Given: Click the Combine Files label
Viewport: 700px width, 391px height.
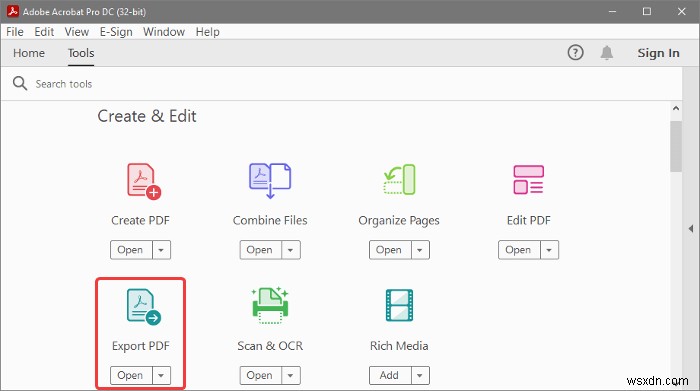Looking at the screenshot, I should 270,220.
